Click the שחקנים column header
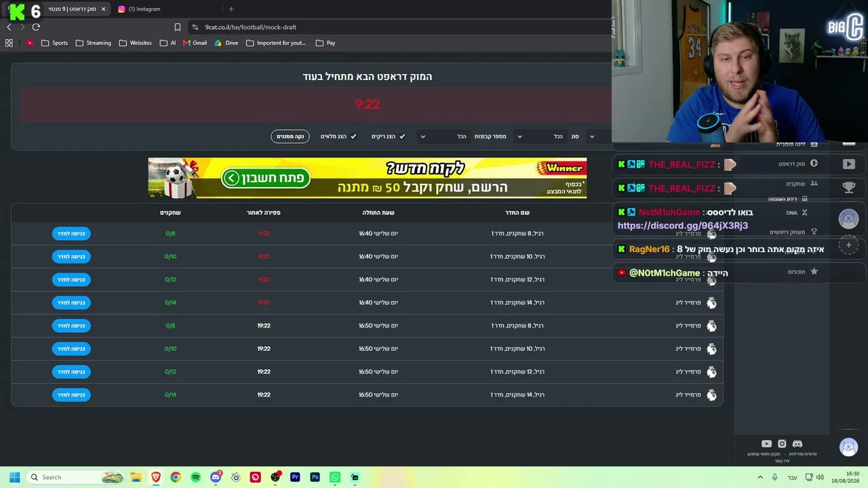Viewport: 868px width, 488px height. [x=170, y=213]
